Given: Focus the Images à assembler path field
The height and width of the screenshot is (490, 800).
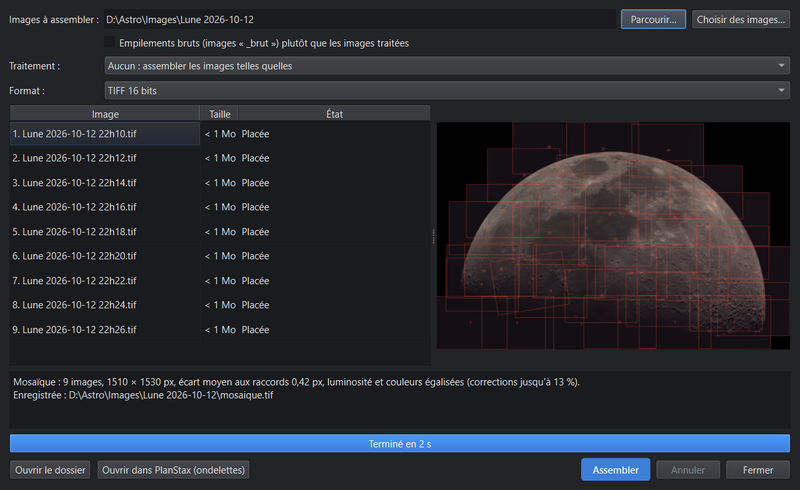Looking at the screenshot, I should (360, 19).
